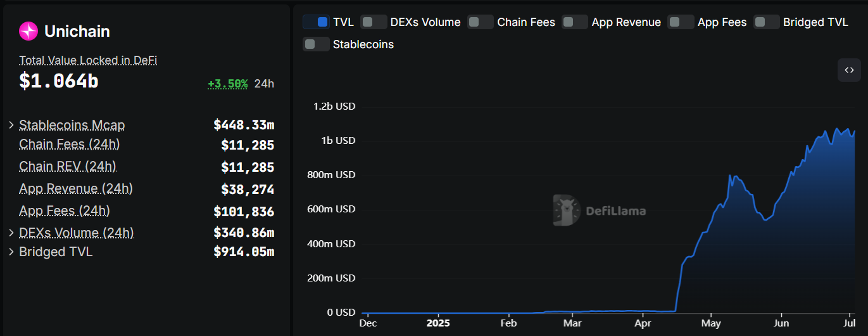This screenshot has height=336, width=868.
Task: Enable the Chain Fees toggle
Action: click(481, 22)
